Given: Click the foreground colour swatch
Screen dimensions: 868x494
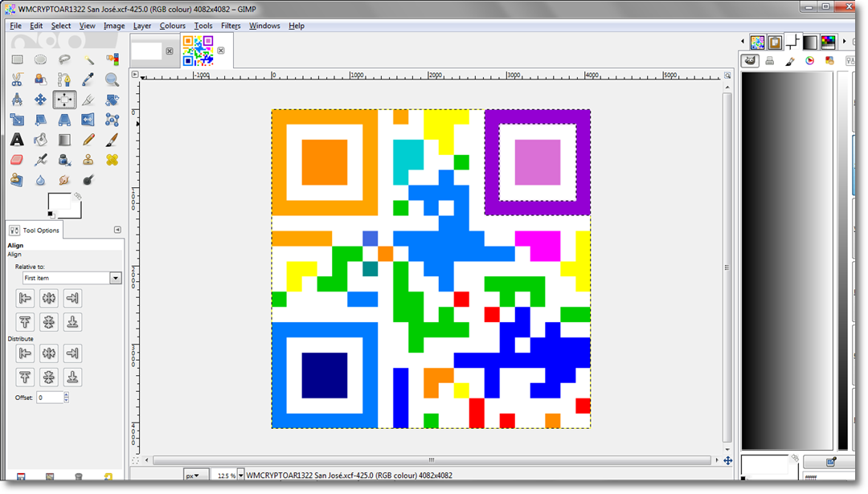Looking at the screenshot, I should [58, 201].
